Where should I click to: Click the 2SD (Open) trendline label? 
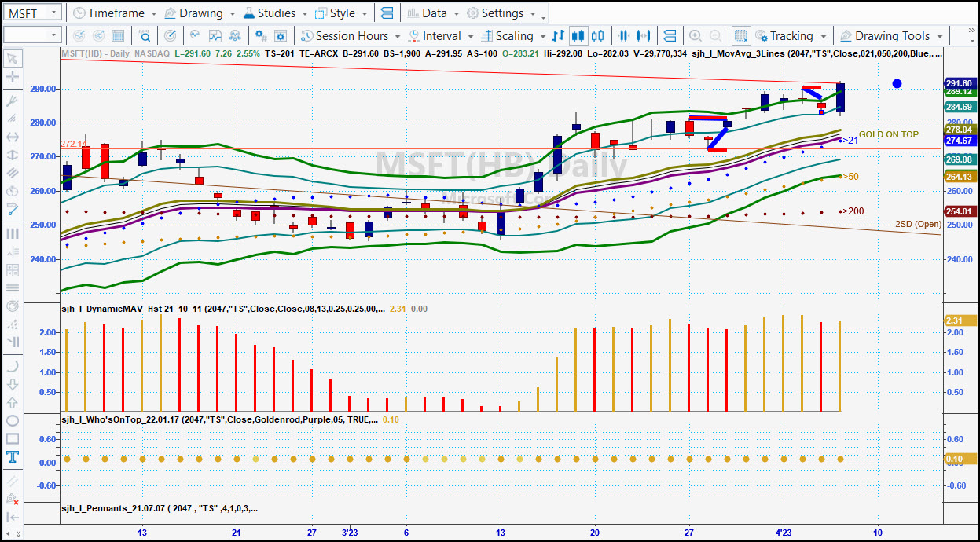918,224
